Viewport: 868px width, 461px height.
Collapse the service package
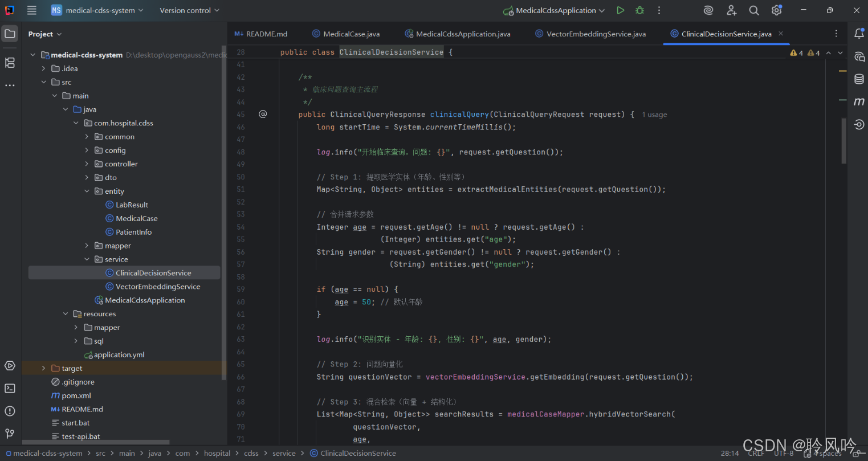click(87, 259)
